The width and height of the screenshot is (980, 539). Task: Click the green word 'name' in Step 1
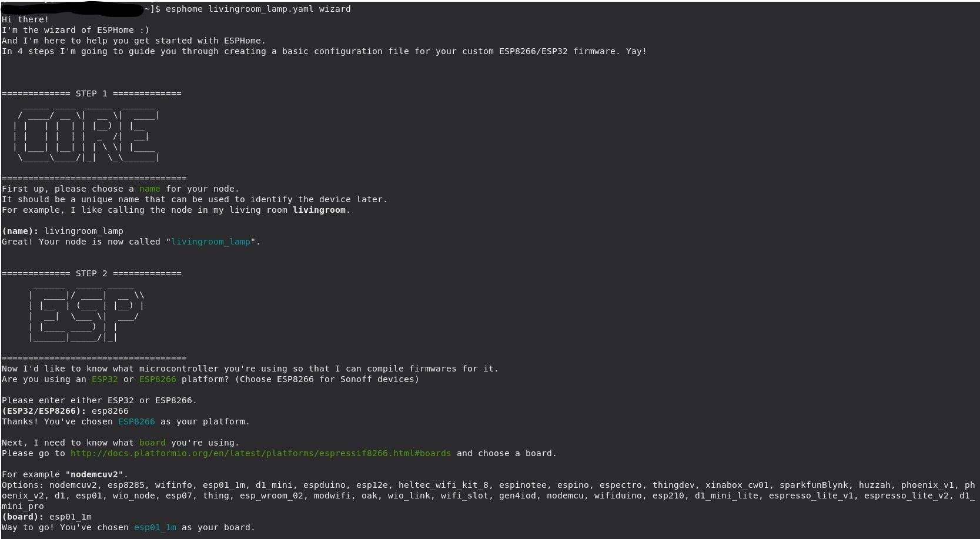[x=150, y=189]
